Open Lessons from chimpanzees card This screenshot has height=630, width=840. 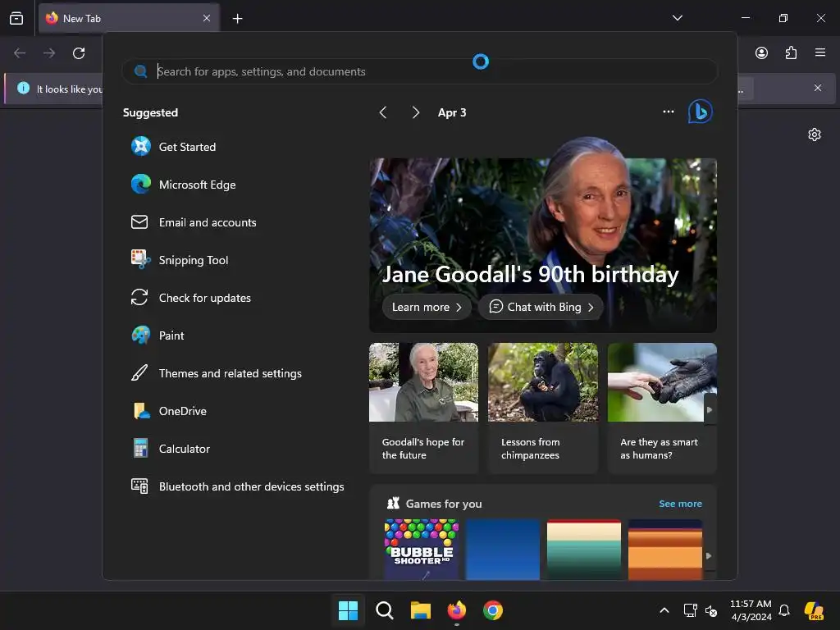coord(543,409)
